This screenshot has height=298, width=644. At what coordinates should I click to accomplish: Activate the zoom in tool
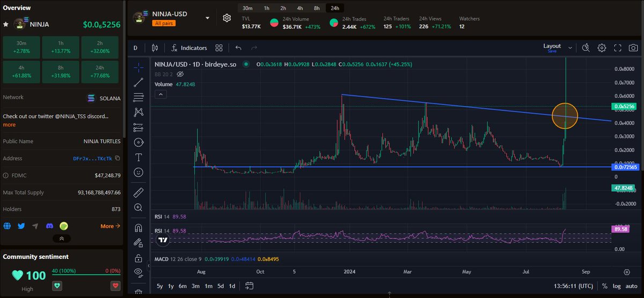pos(139,207)
